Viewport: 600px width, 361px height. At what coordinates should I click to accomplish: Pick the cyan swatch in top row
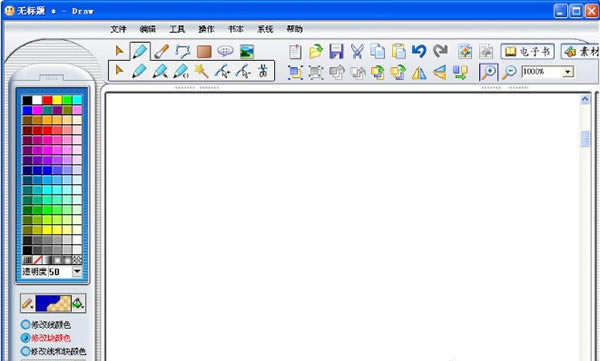tap(77, 100)
